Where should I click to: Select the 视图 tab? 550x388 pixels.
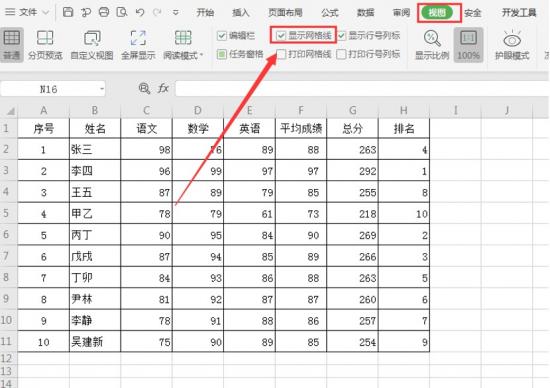click(437, 13)
